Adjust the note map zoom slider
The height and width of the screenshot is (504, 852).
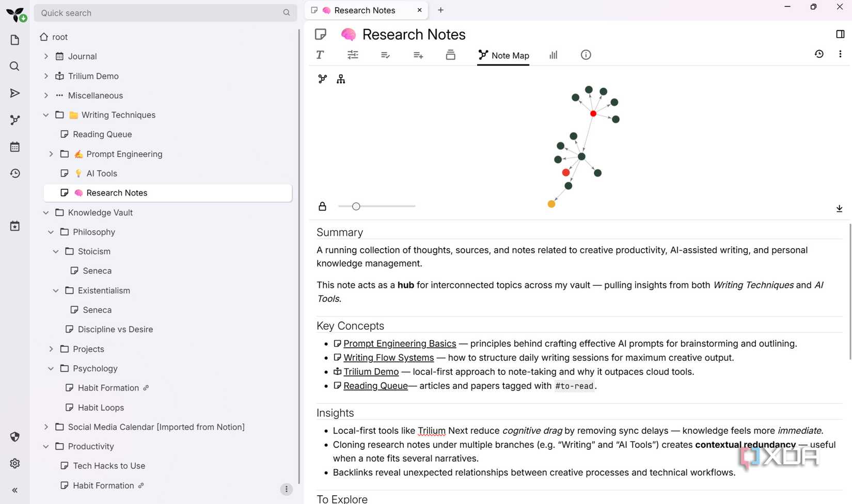[356, 206]
